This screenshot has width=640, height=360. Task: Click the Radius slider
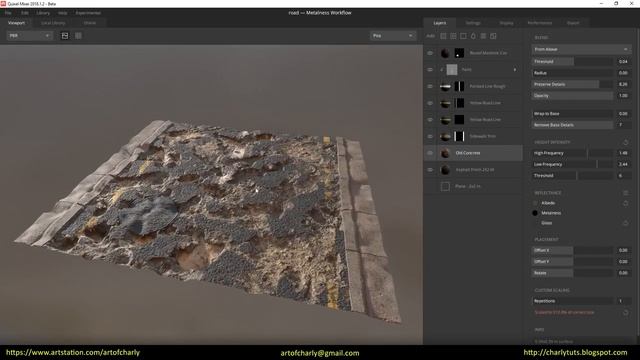coord(572,73)
